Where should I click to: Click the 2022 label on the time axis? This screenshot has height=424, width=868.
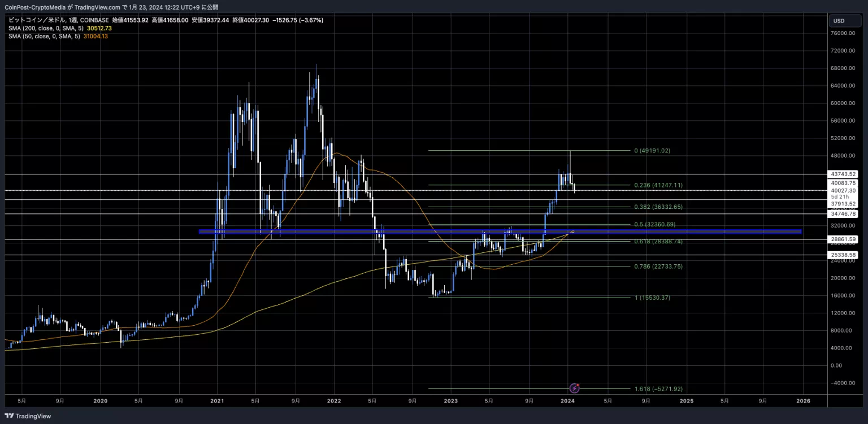tap(334, 401)
